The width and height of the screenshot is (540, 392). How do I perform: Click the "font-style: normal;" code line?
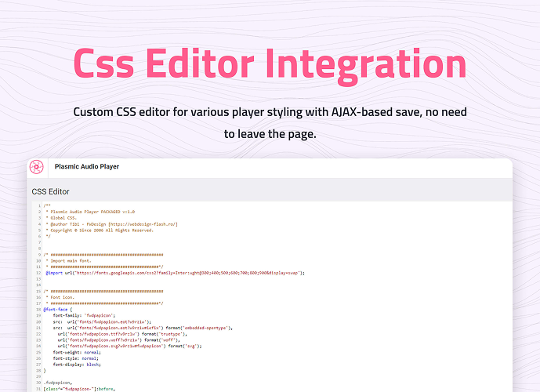coord(76,358)
